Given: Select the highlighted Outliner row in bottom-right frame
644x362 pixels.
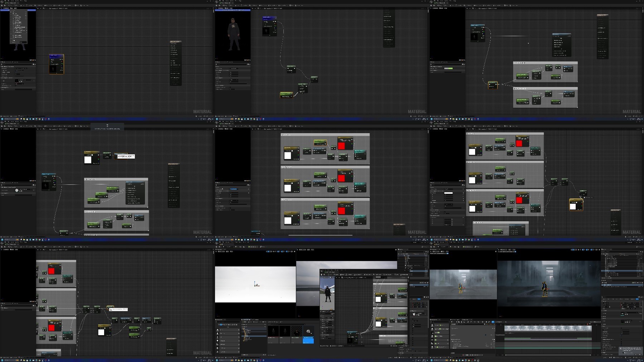Looking at the screenshot, I should (x=621, y=271).
